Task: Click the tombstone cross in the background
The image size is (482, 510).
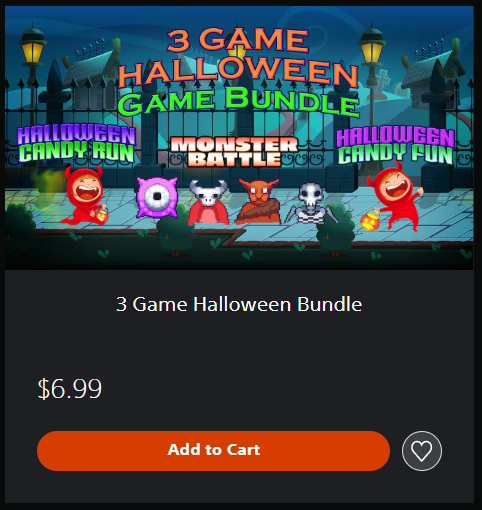Action: click(384, 79)
